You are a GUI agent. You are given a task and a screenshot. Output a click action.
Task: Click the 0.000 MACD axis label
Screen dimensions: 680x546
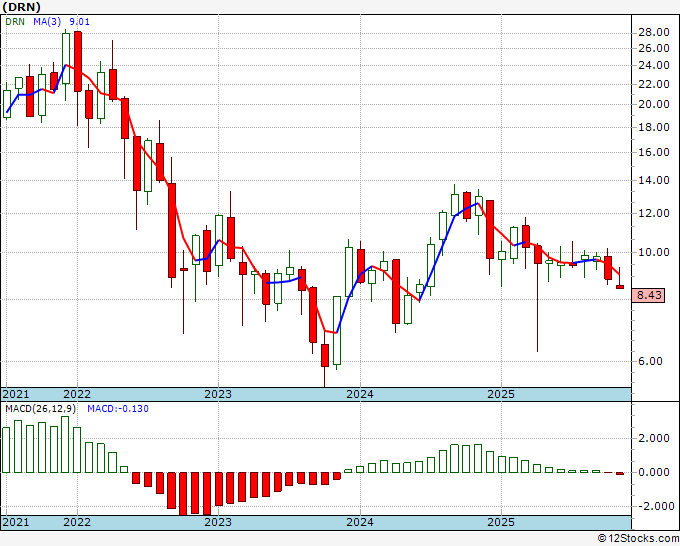(654, 472)
